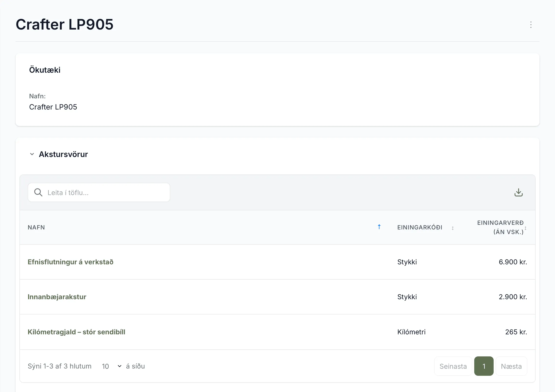Open Innanbæjarakstur product link
This screenshot has width=555, height=392.
pos(57,297)
